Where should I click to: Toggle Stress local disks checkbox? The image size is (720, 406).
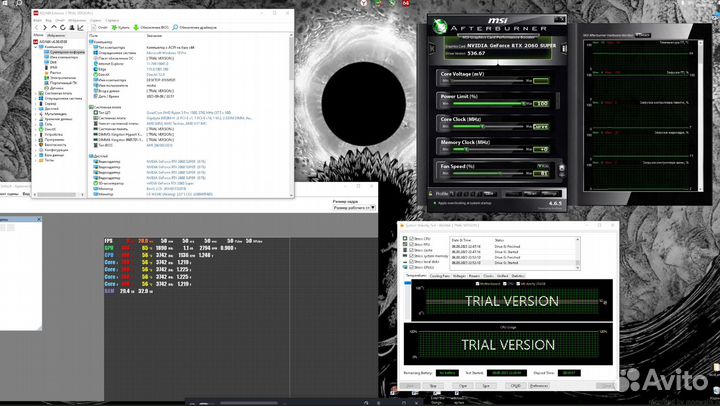tap(411, 261)
